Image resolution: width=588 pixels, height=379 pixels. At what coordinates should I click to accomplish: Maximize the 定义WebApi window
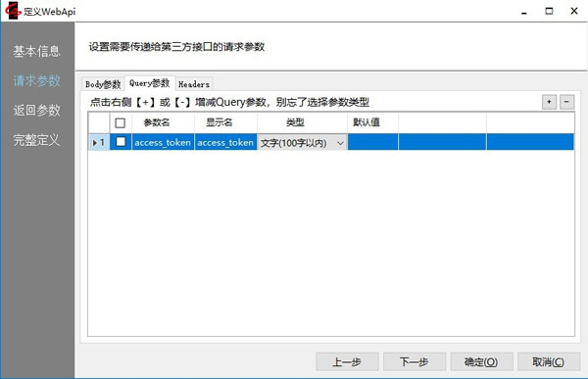549,11
